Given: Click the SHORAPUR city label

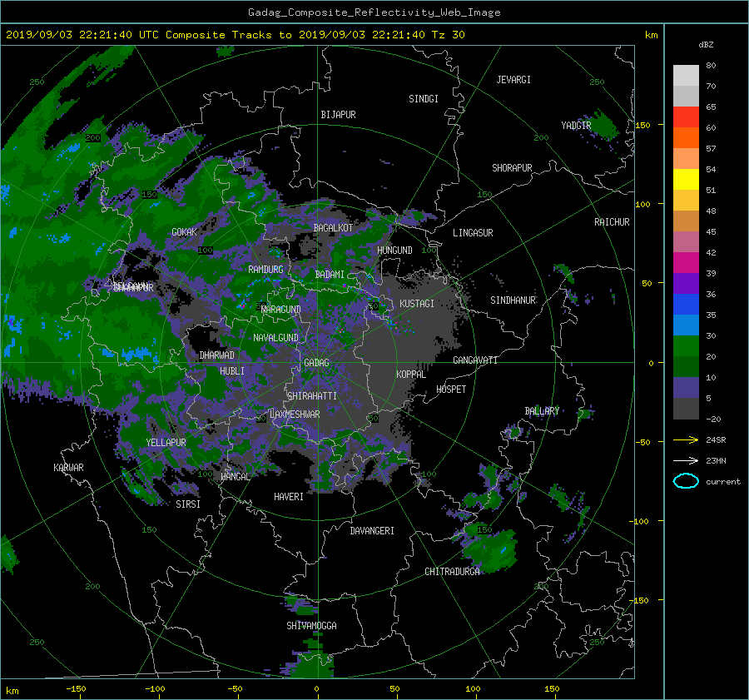Looking at the screenshot, I should (x=512, y=168).
